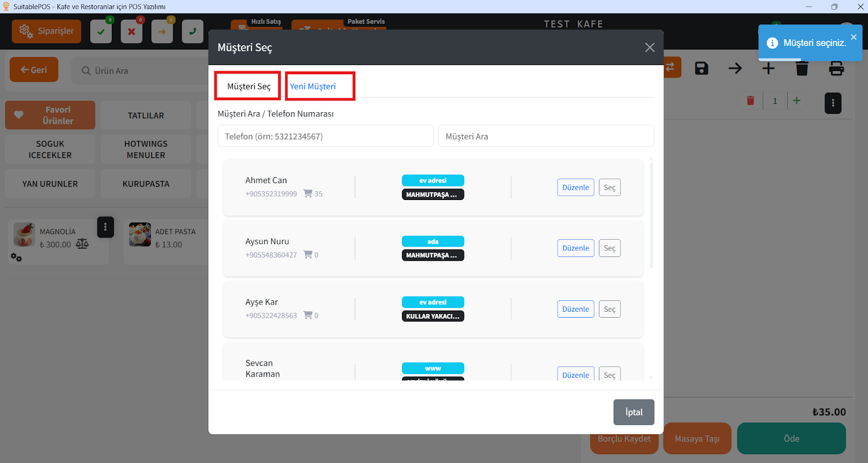Image resolution: width=868 pixels, height=463 pixels.
Task: Click the save order floppy disk icon
Action: point(701,68)
